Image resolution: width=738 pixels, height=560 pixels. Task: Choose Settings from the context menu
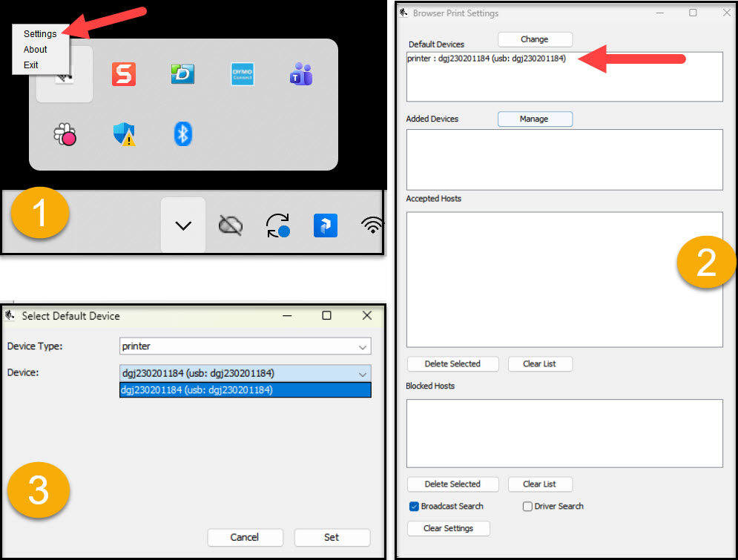(x=40, y=34)
